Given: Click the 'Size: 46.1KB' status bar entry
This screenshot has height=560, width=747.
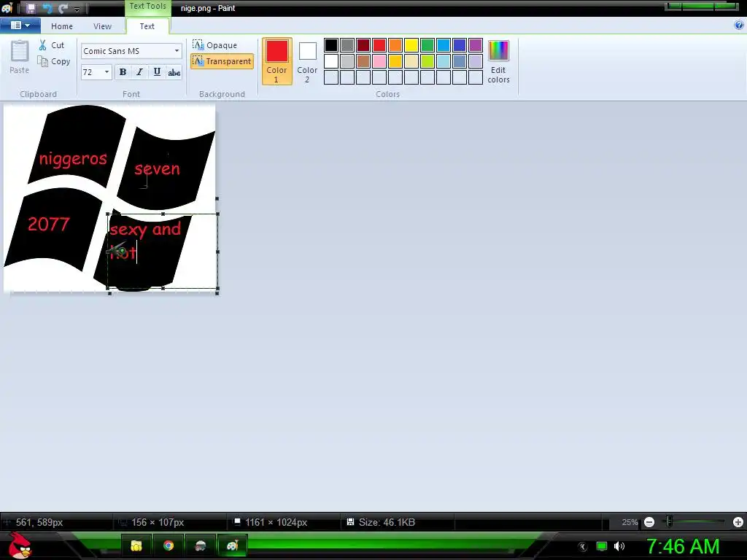Looking at the screenshot, I should [x=387, y=522].
